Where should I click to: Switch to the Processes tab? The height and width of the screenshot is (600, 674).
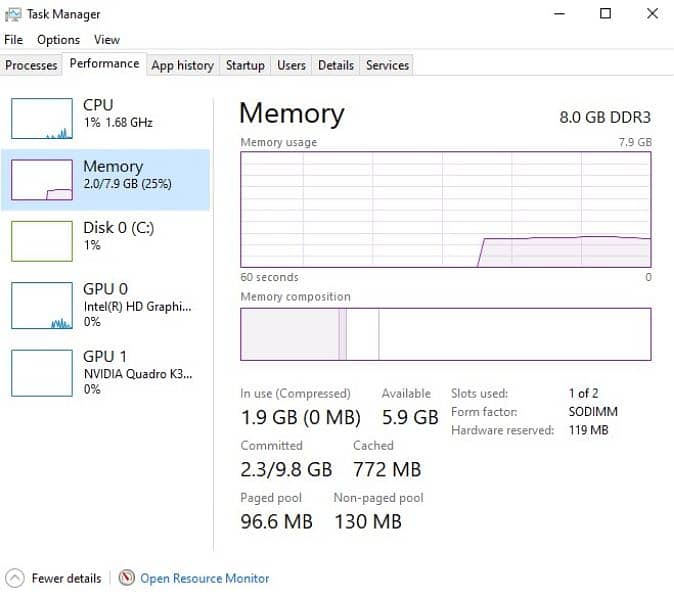click(x=31, y=65)
